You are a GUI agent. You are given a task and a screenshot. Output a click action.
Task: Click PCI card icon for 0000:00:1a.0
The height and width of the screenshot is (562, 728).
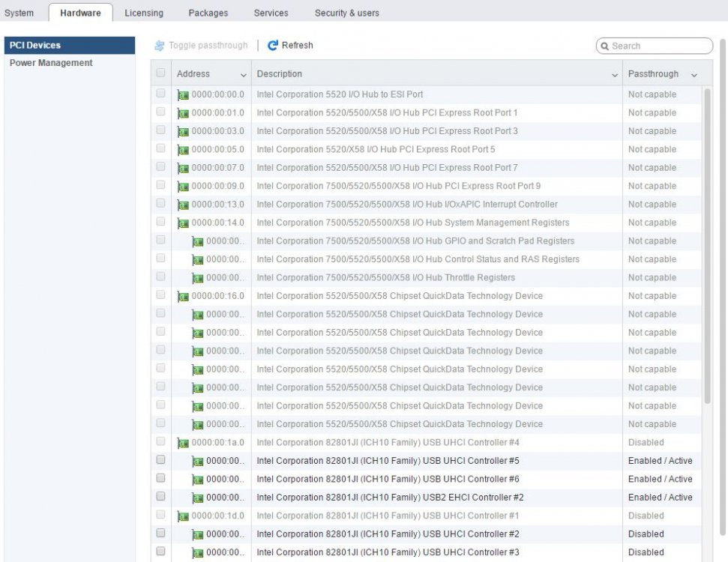(183, 443)
